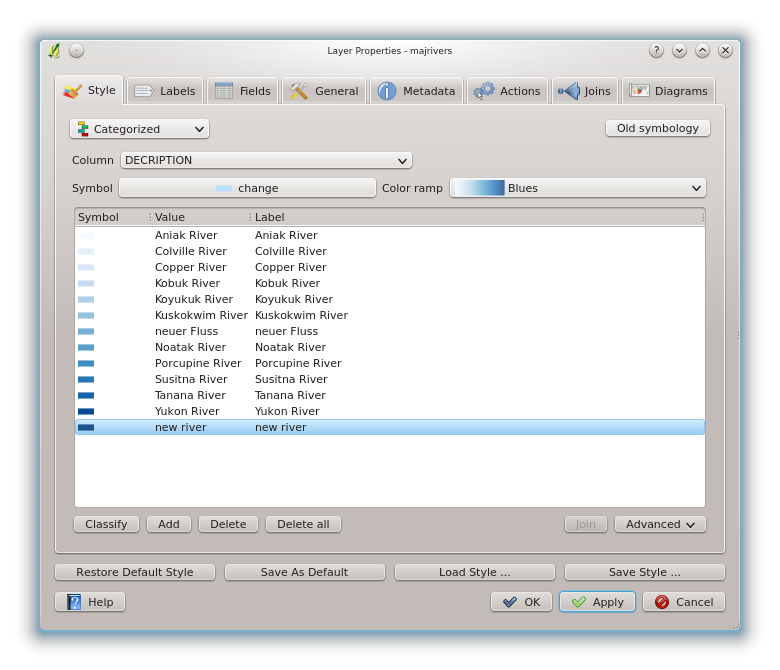This screenshot has width=780, height=670.
Task: Click the Yukon River symbol swatch
Action: [86, 411]
